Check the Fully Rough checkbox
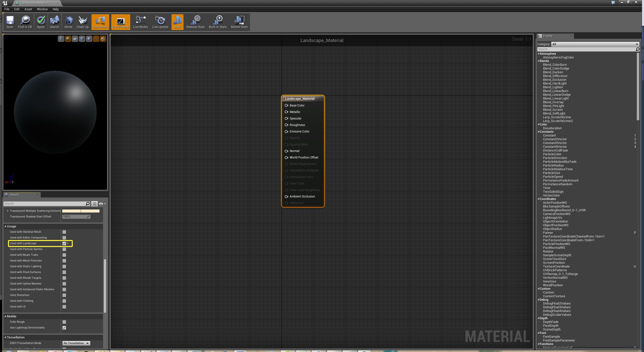The image size is (644, 352). coord(64,322)
